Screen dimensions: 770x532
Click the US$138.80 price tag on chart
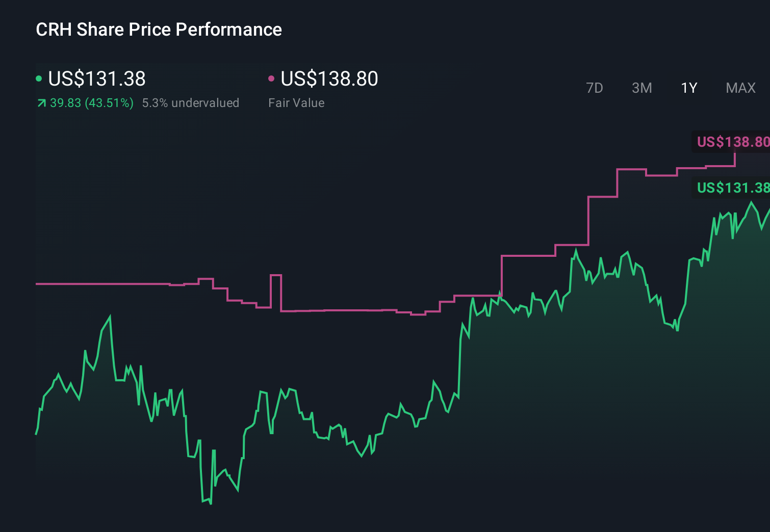733,142
